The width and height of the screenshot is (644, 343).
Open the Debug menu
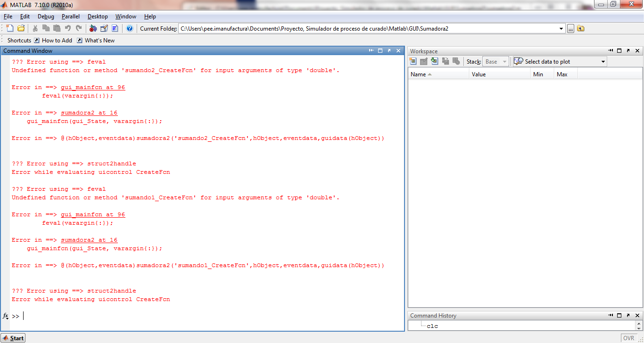pos(46,16)
